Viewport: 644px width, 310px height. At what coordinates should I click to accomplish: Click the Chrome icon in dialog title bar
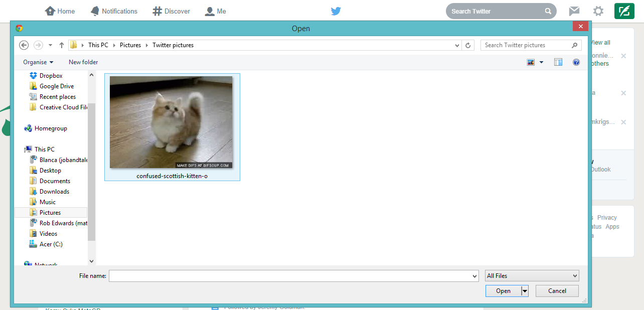tap(20, 29)
